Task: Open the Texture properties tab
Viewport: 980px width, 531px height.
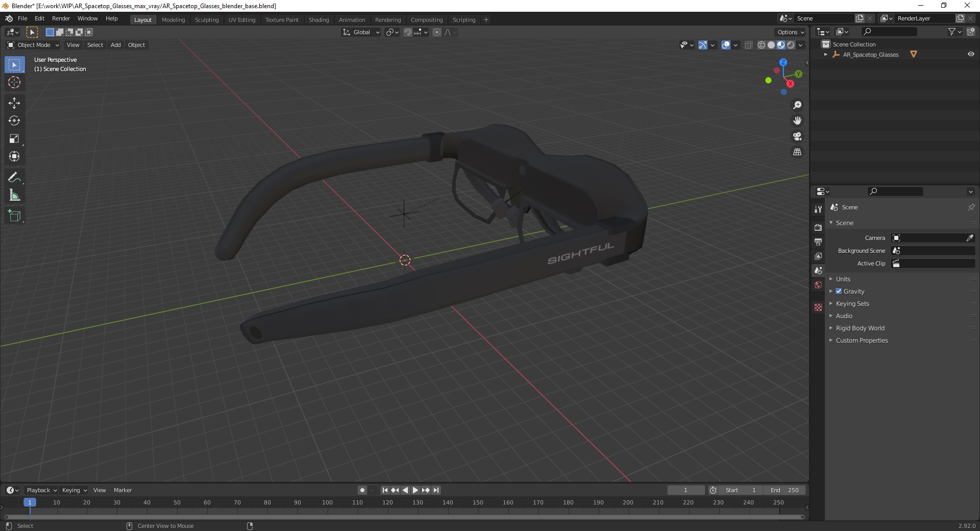Action: coord(818,307)
